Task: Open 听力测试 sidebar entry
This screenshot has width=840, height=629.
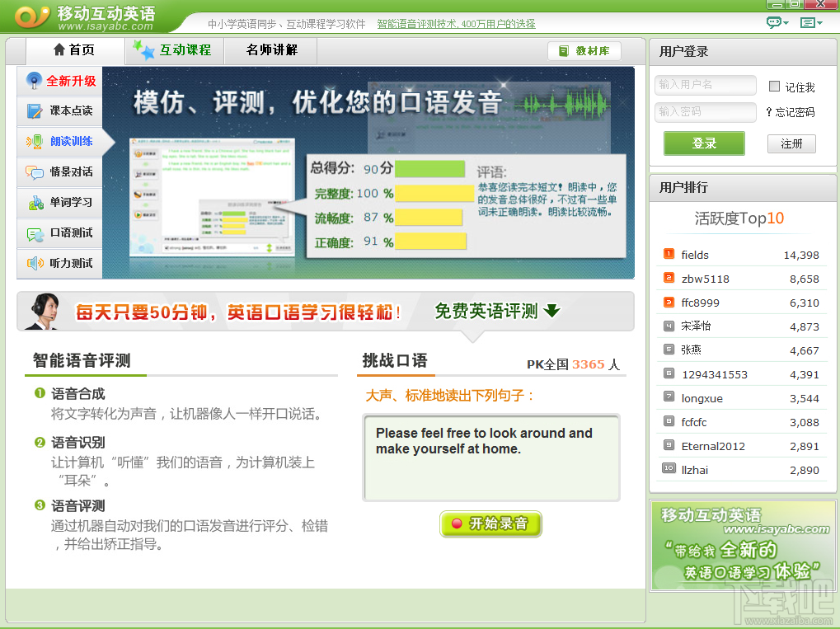Action: point(60,264)
